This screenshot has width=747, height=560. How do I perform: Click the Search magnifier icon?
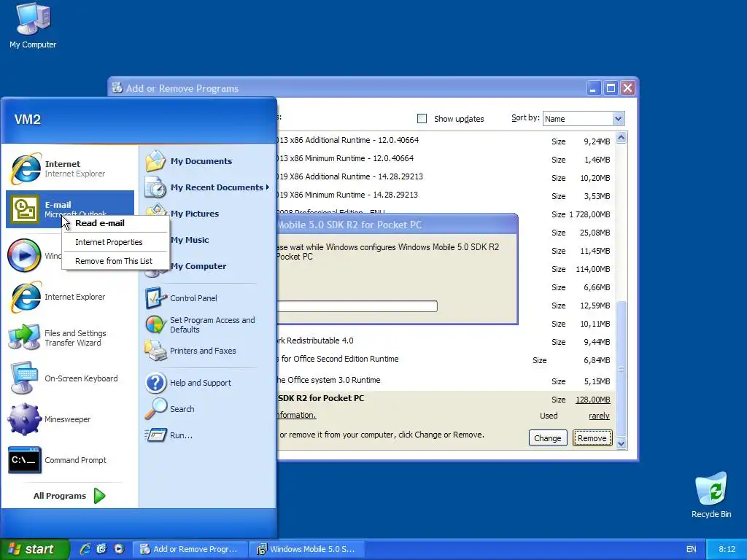pyautogui.click(x=156, y=409)
